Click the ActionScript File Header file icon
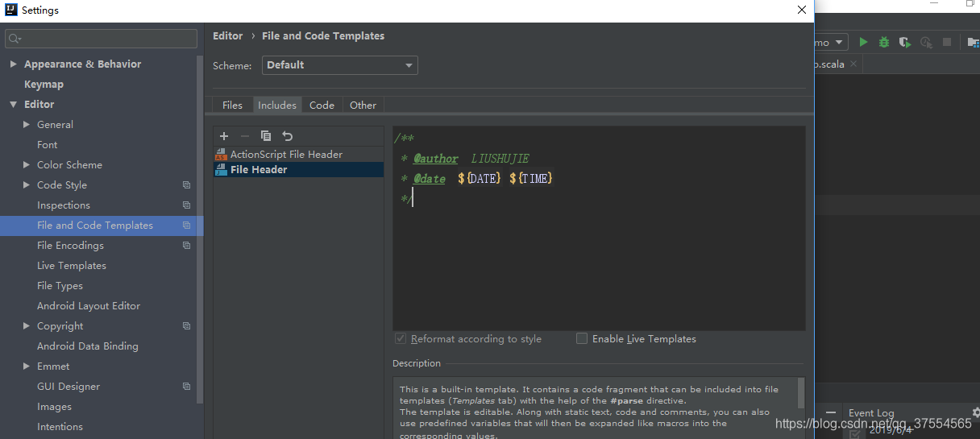This screenshot has width=980, height=439. (x=221, y=154)
